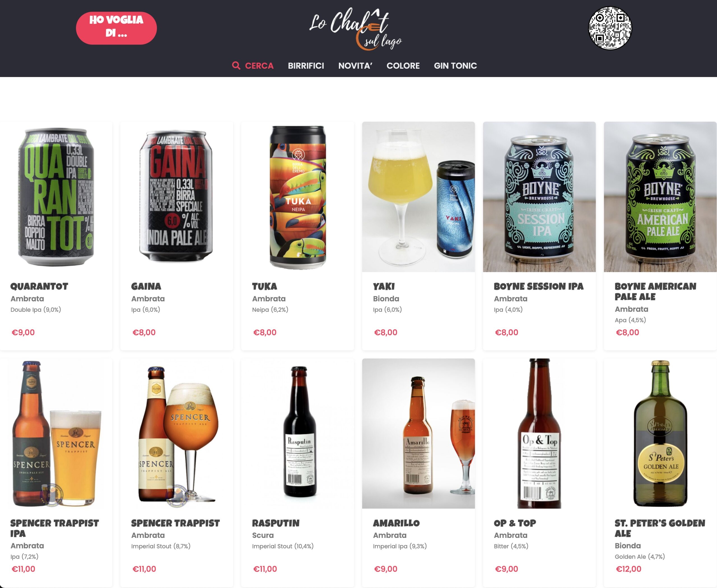Select the Op & Top bottle image
This screenshot has height=588, width=717.
[x=539, y=434]
